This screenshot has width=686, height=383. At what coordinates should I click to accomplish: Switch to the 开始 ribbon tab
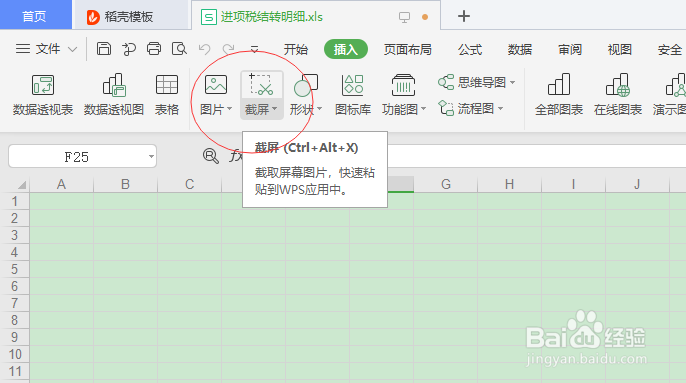click(296, 49)
